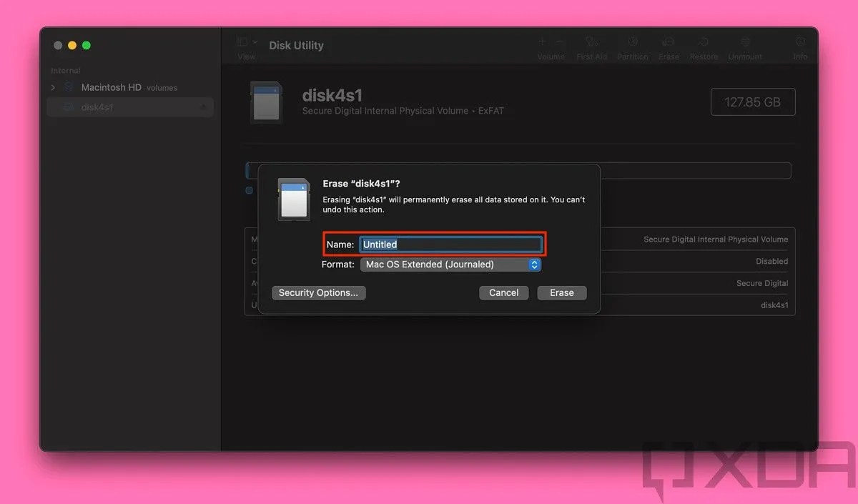This screenshot has width=858, height=504.
Task: Open the Info panel from the toolbar
Action: pos(799,46)
